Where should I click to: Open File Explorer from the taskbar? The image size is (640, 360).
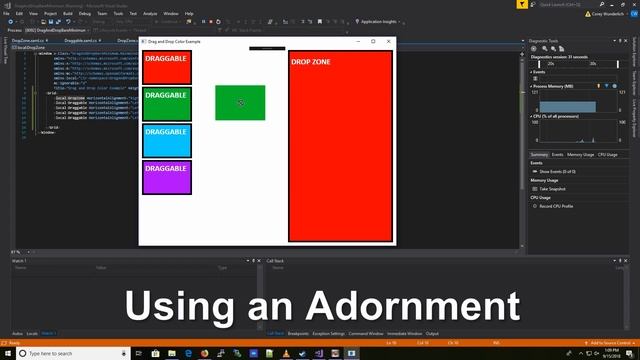pos(172,353)
